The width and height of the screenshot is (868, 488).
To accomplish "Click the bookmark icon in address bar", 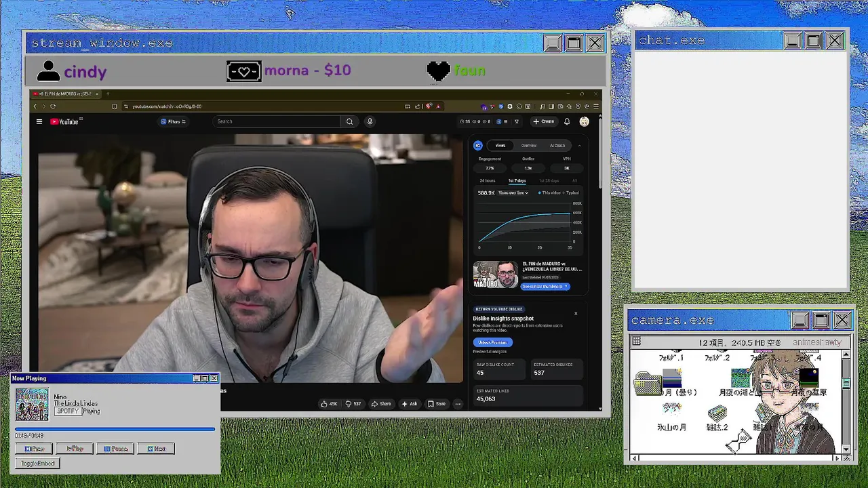I will [x=115, y=106].
